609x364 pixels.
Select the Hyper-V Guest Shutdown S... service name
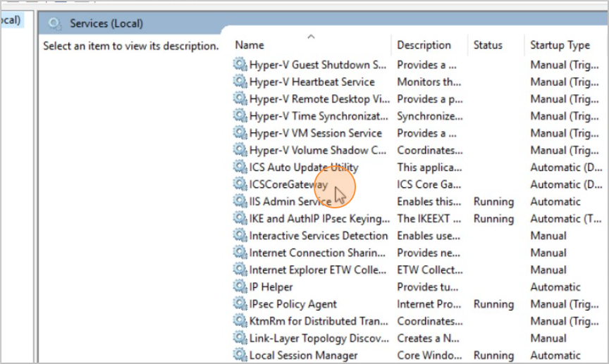coord(318,65)
